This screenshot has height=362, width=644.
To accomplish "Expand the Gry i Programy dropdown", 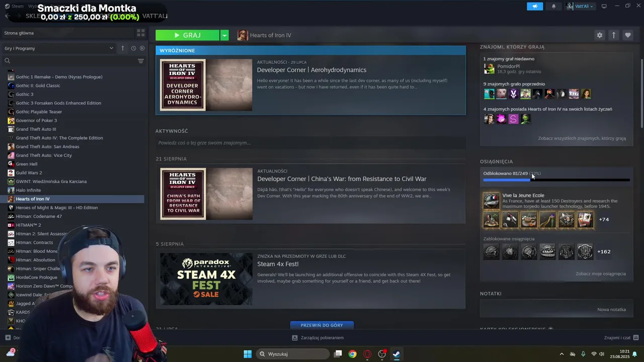I will (x=59, y=48).
